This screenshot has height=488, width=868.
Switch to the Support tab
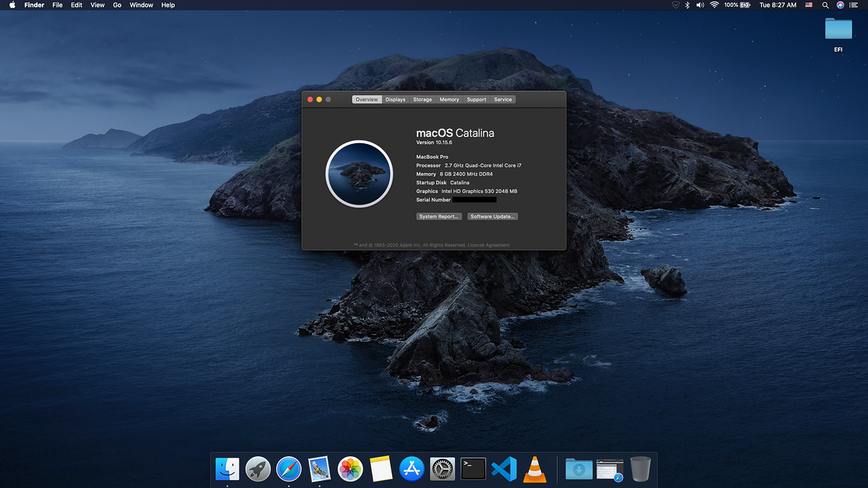pyautogui.click(x=477, y=100)
